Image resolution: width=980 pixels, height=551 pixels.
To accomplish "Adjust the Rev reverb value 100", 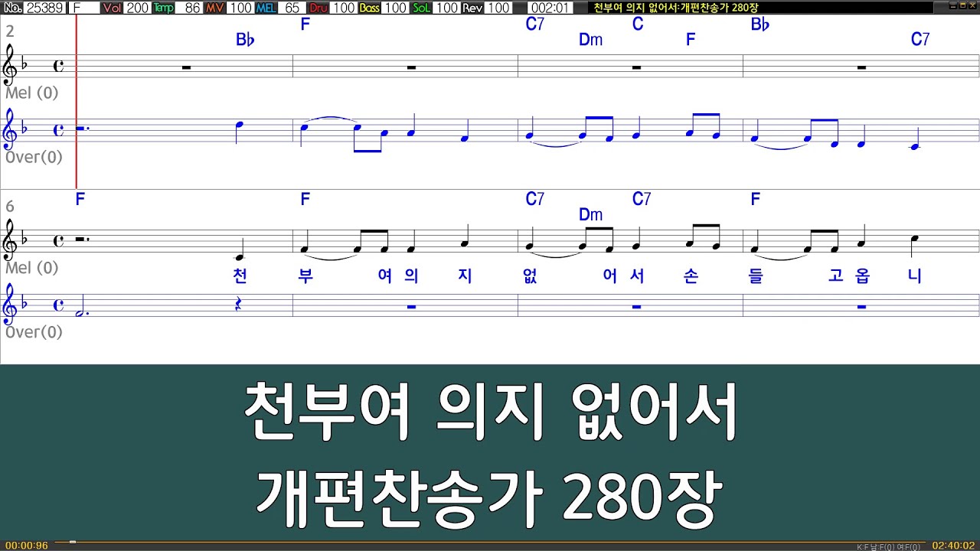I will point(498,8).
